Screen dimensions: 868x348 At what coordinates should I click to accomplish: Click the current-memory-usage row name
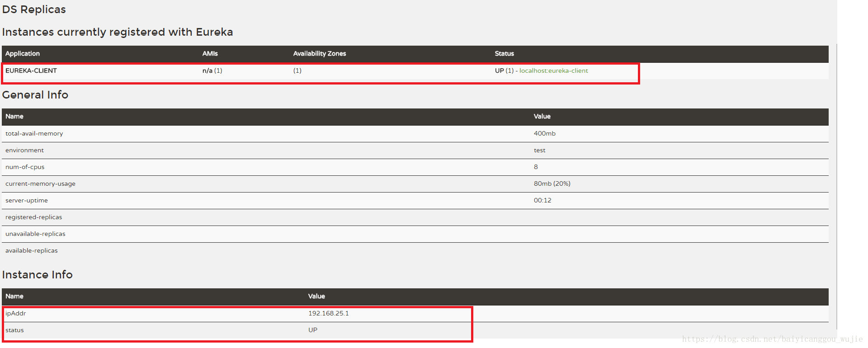(41, 183)
